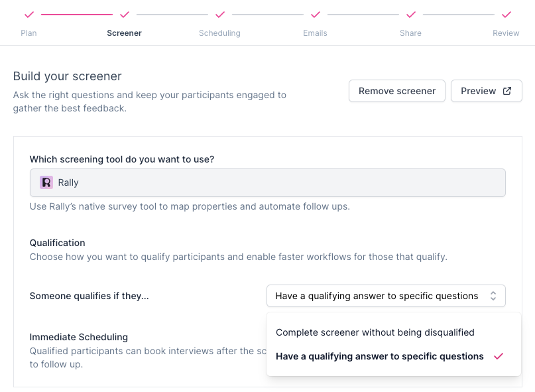Click the Remove screener button
The height and width of the screenshot is (392, 535).
[397, 91]
